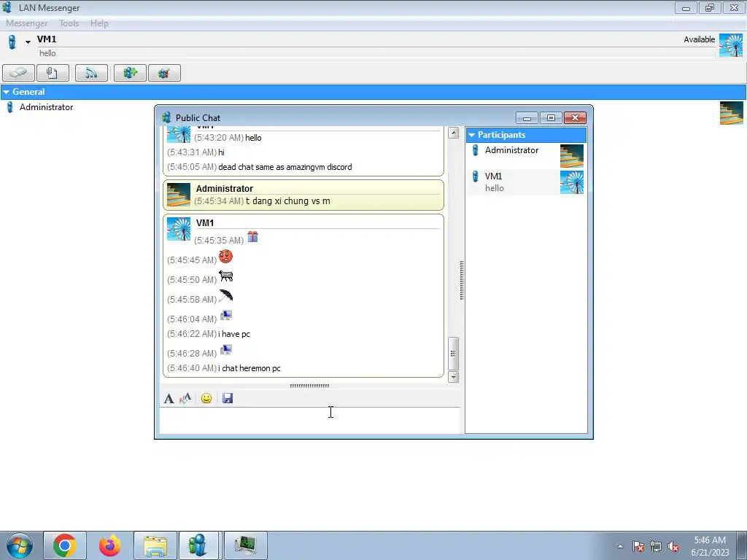Click Administrator's avatar in the chat message
747x560 pixels.
[x=179, y=195]
